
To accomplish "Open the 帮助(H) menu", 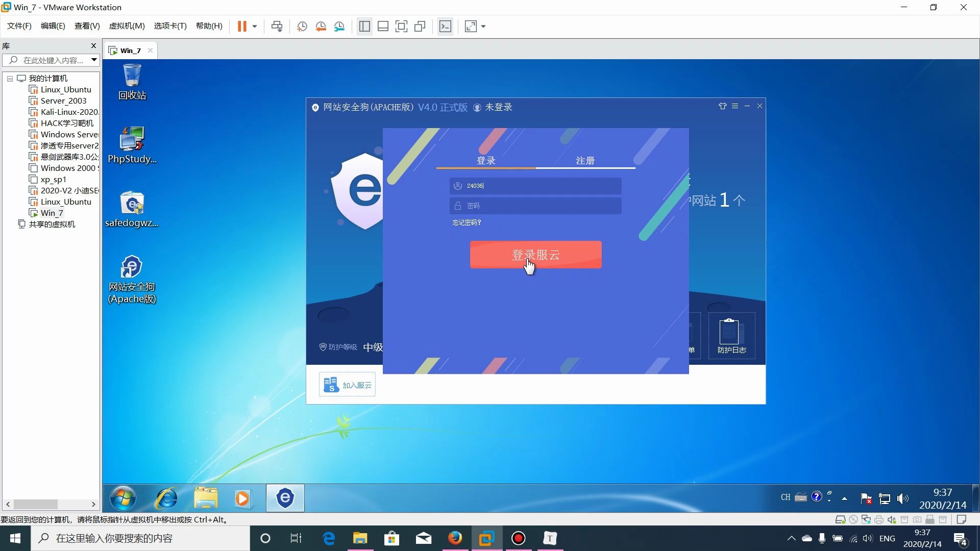I will (x=209, y=26).
